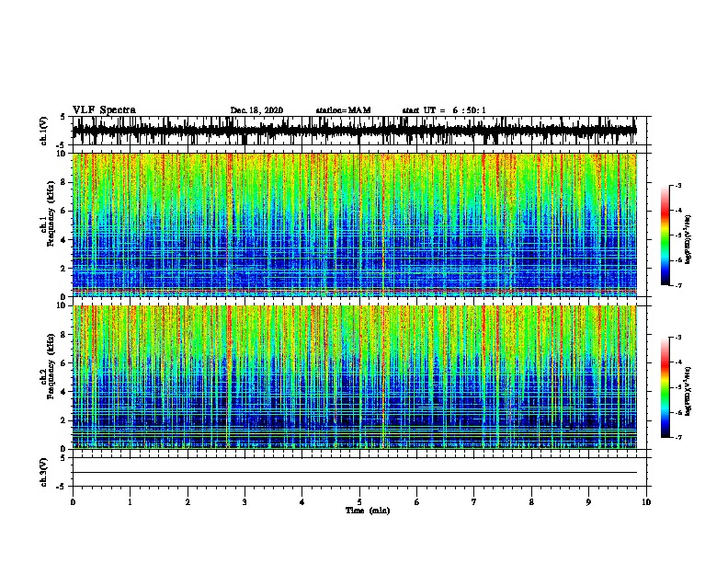Click the "0" tick on the time axis
Viewport: 728px width, 563px height.
tap(73, 502)
